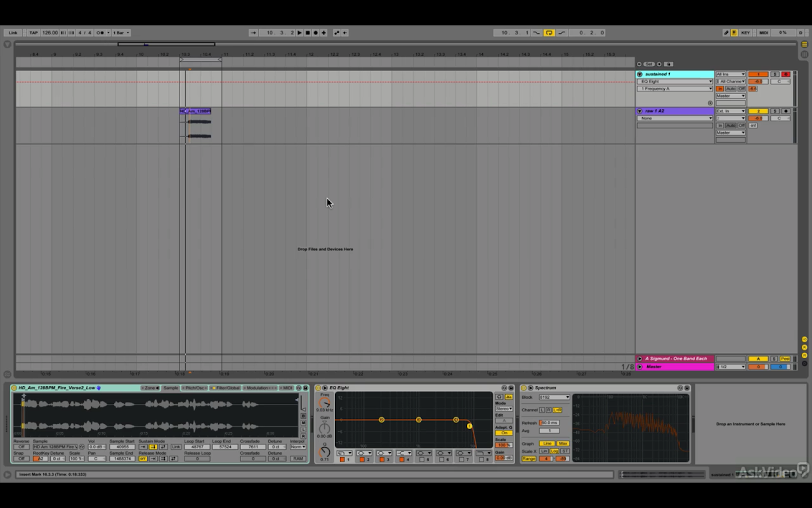Click the Lock Envelopes icon
Image resolution: width=812 pixels, height=508 pixels.
pos(669,64)
